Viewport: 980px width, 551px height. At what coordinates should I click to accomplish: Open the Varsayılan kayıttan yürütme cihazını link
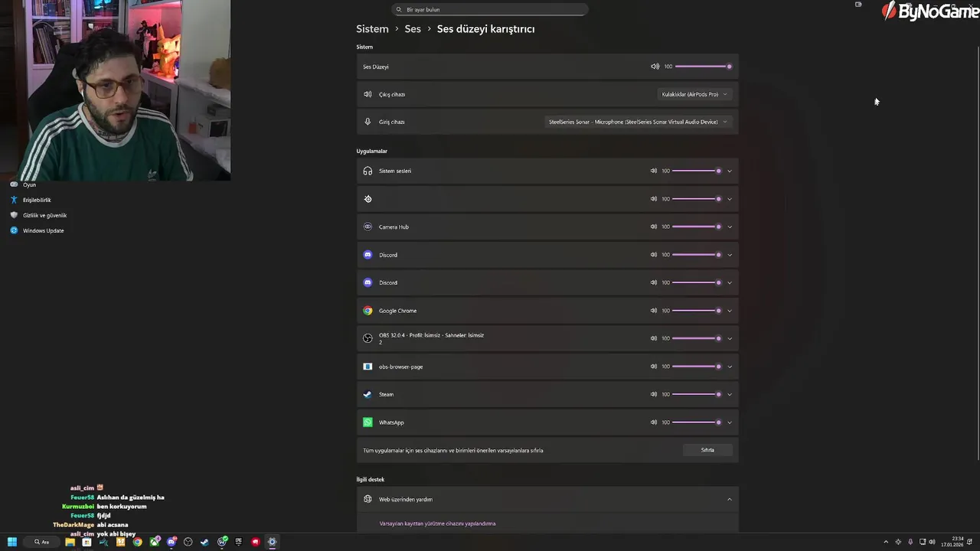[x=437, y=523]
